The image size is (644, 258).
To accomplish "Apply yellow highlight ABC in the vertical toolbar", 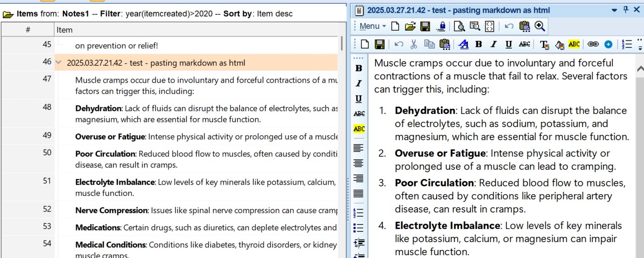I will 359,129.
